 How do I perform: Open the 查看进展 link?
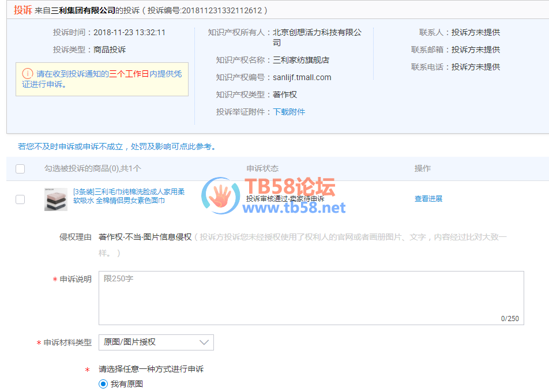(428, 199)
